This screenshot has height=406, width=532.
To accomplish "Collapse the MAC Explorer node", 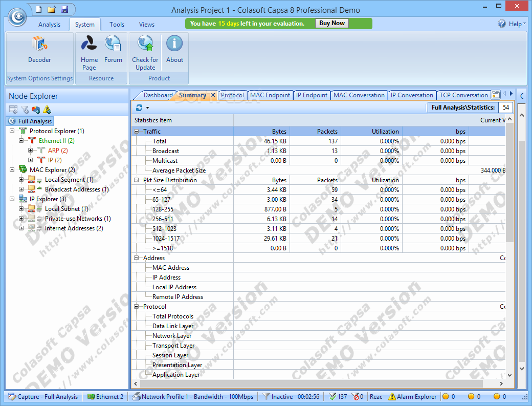I will (12, 170).
